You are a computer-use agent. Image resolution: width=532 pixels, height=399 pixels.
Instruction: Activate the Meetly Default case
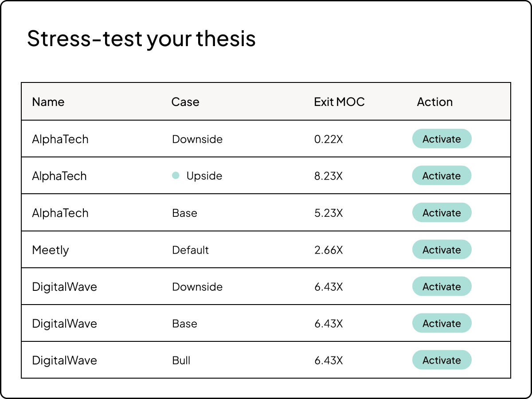(x=442, y=250)
